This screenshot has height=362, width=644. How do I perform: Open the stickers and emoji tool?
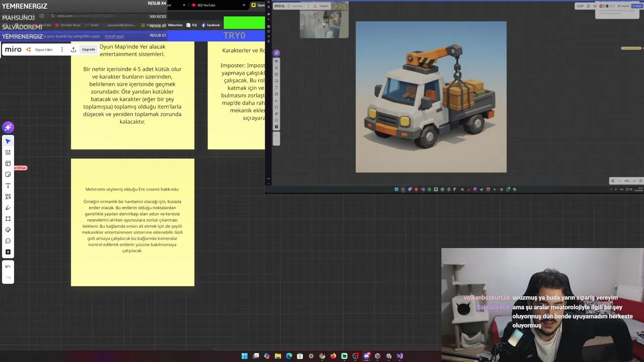8,230
